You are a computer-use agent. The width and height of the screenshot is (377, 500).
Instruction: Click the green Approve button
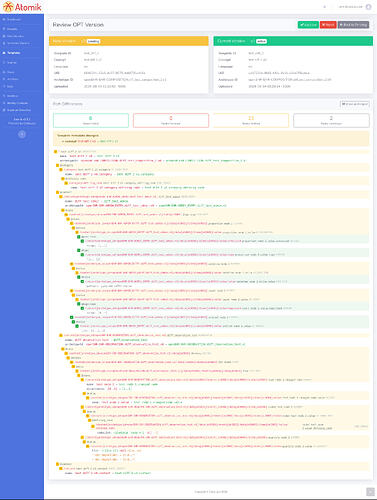click(x=308, y=25)
